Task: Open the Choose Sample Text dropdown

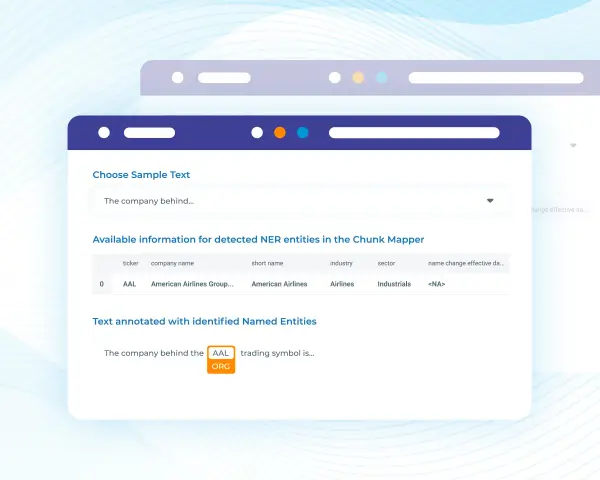Action: pos(300,201)
